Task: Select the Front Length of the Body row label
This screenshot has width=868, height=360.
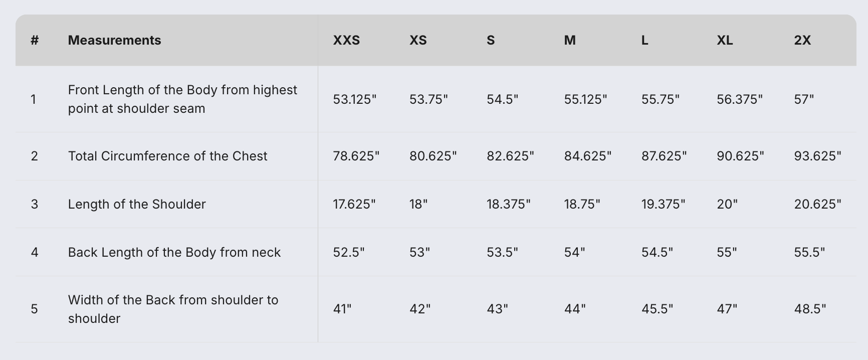Action: tap(182, 99)
